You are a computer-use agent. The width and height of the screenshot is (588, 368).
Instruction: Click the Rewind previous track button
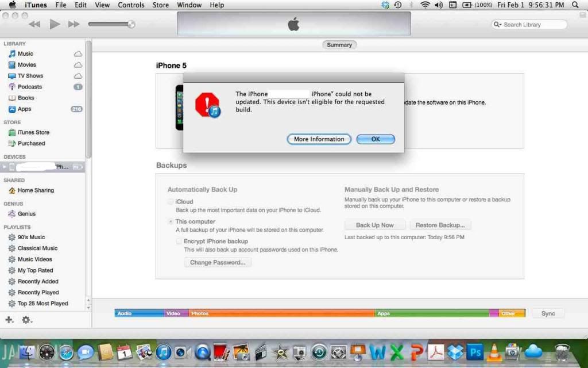pos(34,24)
